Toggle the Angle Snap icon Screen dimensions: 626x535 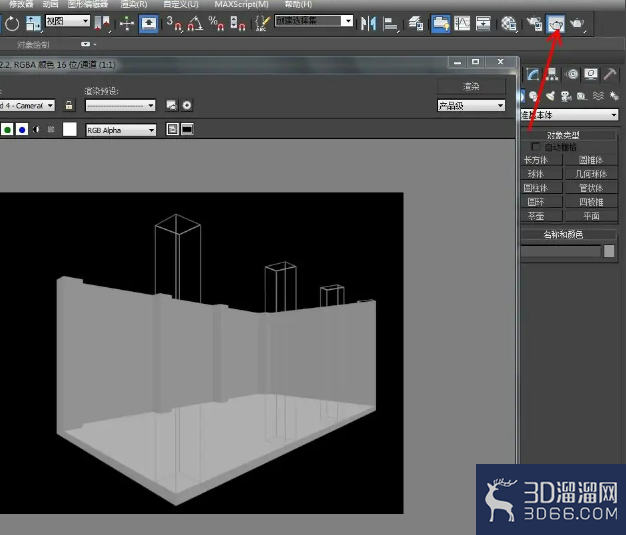click(195, 24)
